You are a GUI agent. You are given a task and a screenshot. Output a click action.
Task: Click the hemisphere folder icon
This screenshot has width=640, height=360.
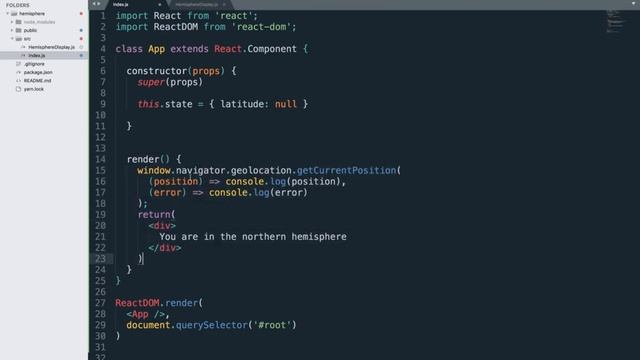click(14, 13)
